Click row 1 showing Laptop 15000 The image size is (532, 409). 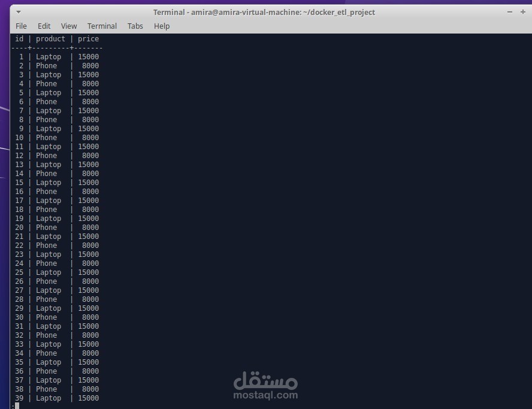[x=54, y=56]
